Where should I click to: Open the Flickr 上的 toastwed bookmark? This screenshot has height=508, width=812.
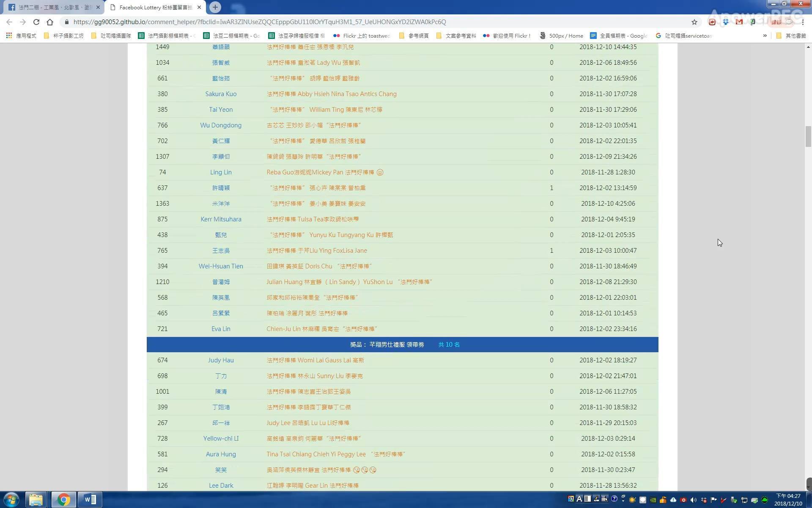pyautogui.click(x=362, y=36)
